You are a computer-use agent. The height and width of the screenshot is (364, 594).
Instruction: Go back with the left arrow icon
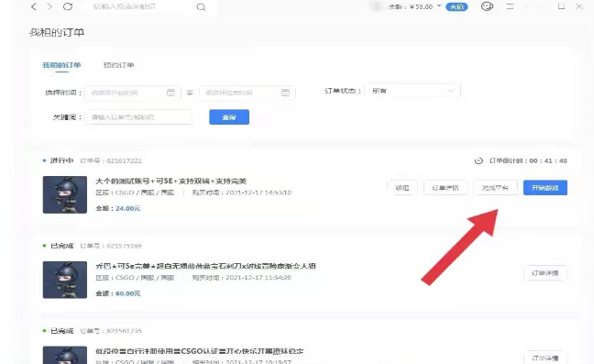[x=34, y=6]
